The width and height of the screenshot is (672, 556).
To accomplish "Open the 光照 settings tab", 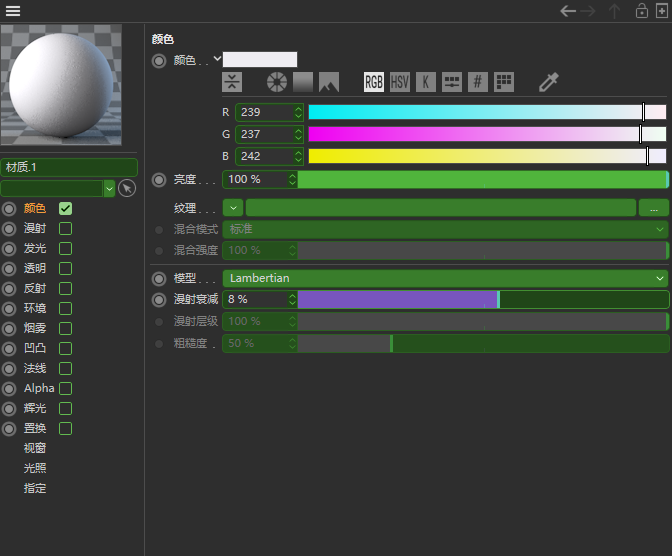I will click(35, 468).
